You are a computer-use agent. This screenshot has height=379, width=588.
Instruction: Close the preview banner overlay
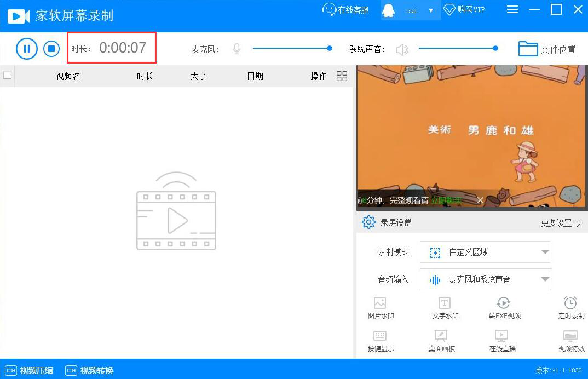point(480,200)
